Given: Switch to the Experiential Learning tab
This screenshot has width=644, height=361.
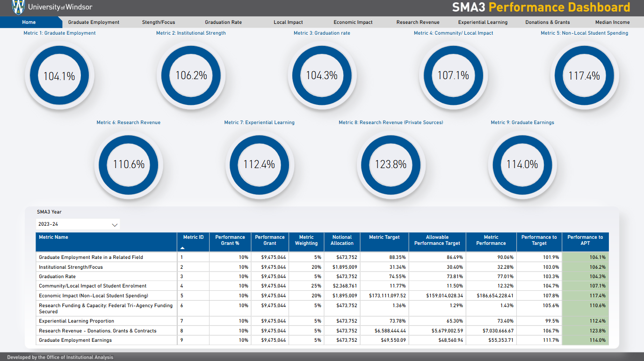Looking at the screenshot, I should coord(483,22).
